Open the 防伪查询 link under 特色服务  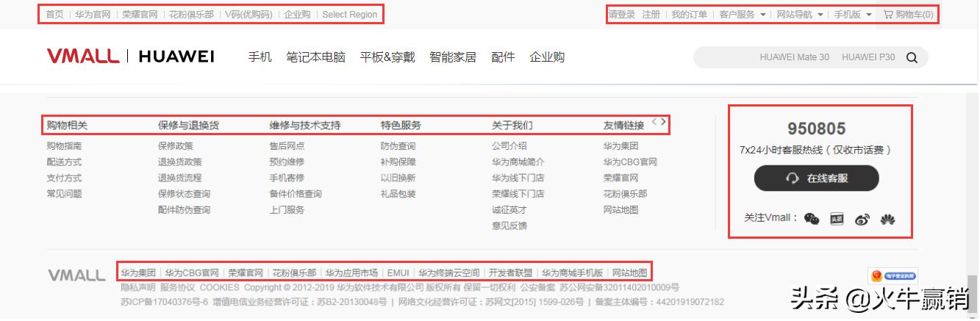(x=398, y=146)
